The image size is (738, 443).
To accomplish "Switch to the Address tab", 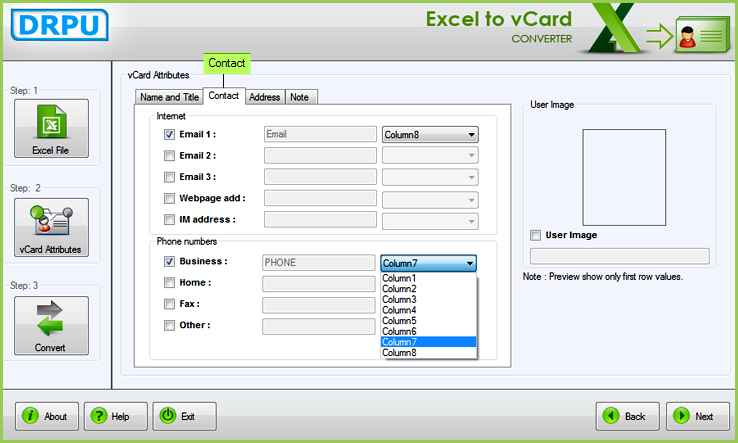I will (265, 97).
